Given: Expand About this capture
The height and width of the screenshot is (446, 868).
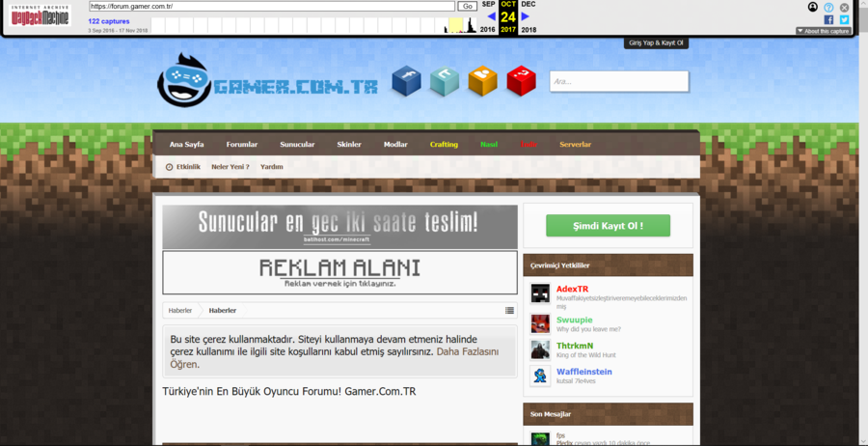Looking at the screenshot, I should point(824,31).
